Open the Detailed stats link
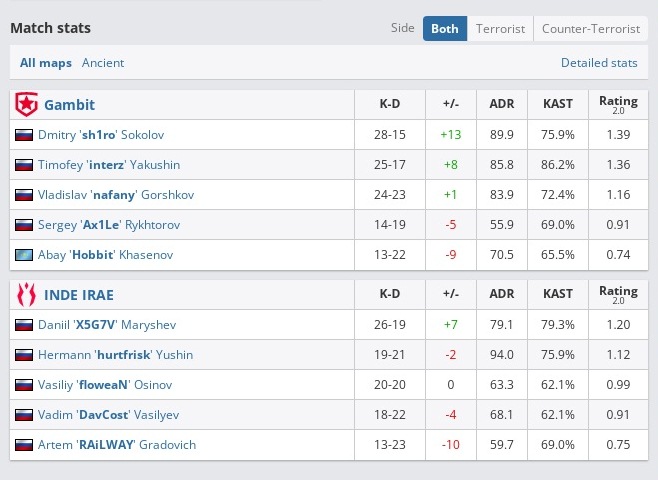Image resolution: width=658 pixels, height=480 pixels. coord(599,63)
